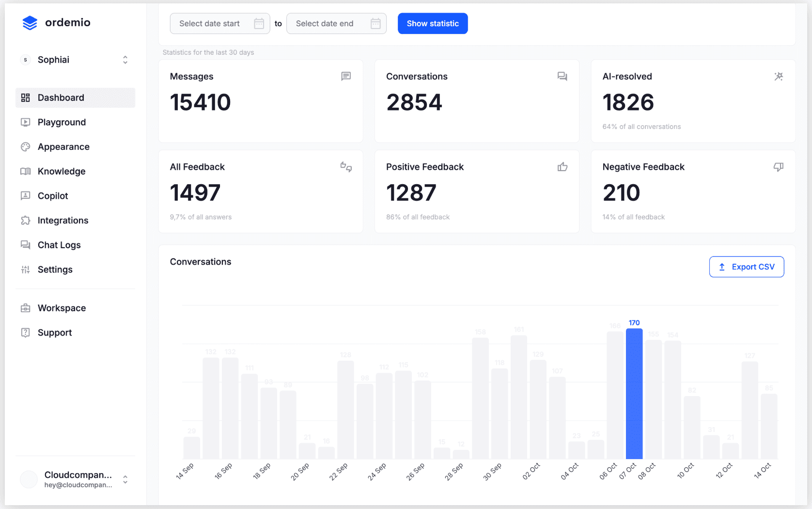
Task: Click the Positive Feedback thumbs-up icon
Action: (x=562, y=167)
